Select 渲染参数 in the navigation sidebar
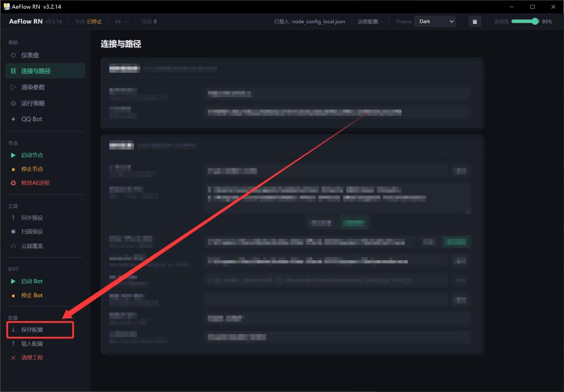 [32, 87]
